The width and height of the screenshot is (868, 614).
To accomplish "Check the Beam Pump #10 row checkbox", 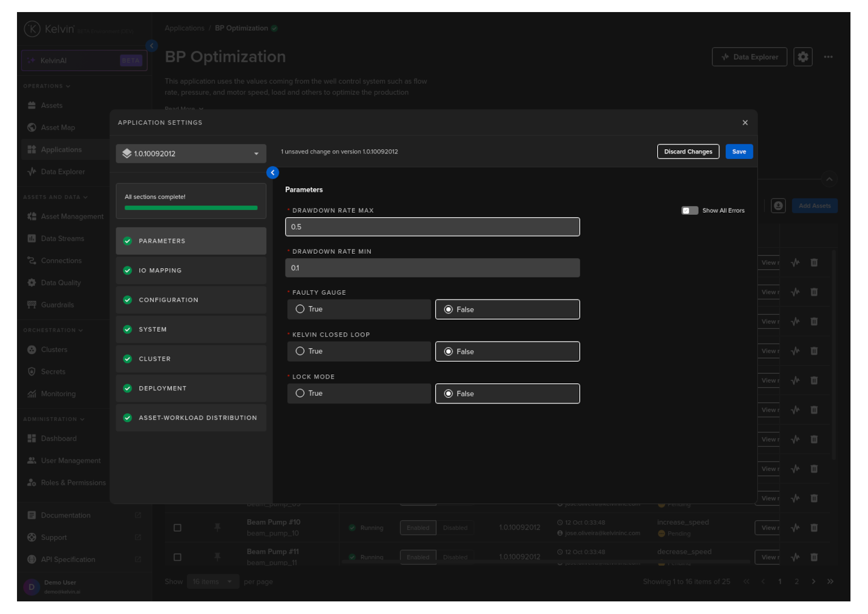I will [178, 528].
